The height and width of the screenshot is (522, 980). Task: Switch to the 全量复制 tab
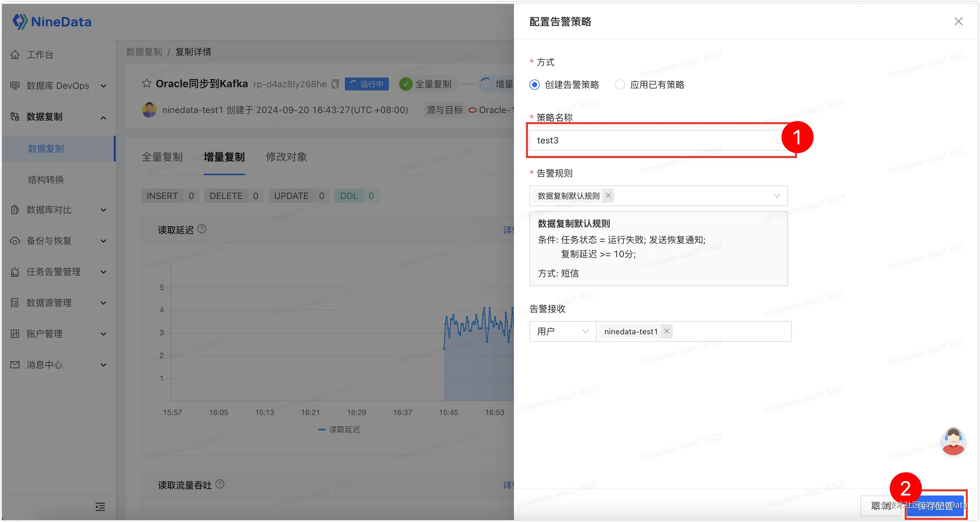coord(162,157)
